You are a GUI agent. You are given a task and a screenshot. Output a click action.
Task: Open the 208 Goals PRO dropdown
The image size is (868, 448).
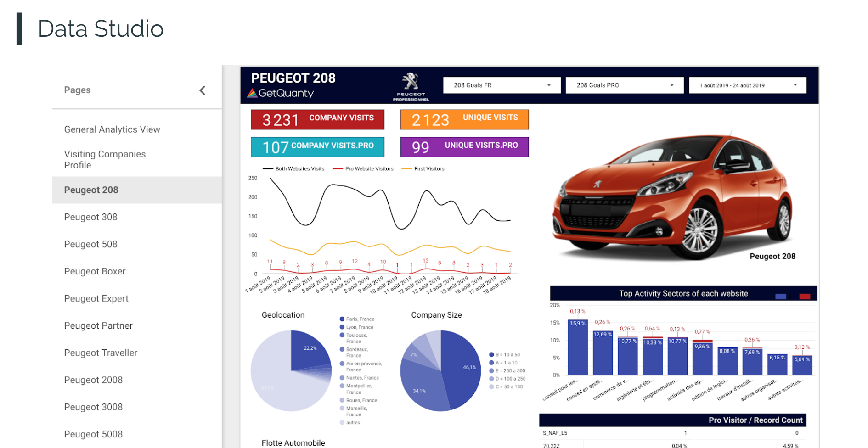tap(625, 85)
